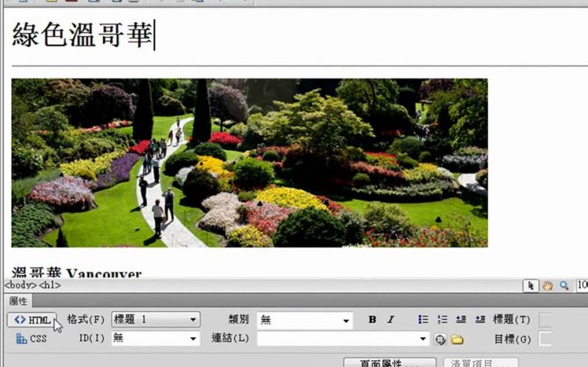Click the text indent icon
588x367 pixels.
coord(479,320)
